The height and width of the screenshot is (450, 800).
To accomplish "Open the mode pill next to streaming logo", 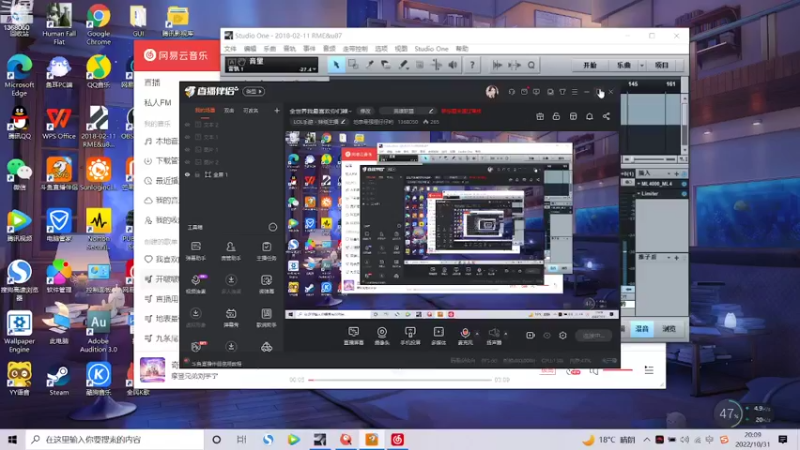I will pyautogui.click(x=254, y=91).
